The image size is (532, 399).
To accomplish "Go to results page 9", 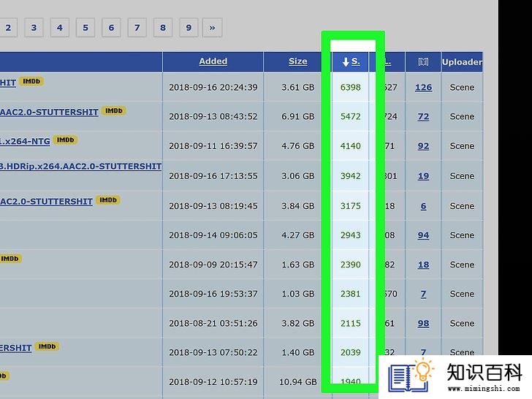I will coord(189,28).
